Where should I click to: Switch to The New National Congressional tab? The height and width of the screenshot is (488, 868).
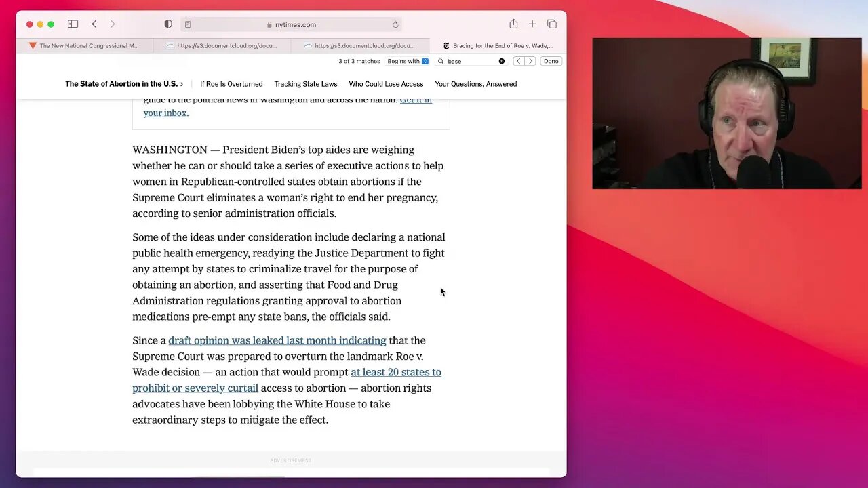coord(84,46)
